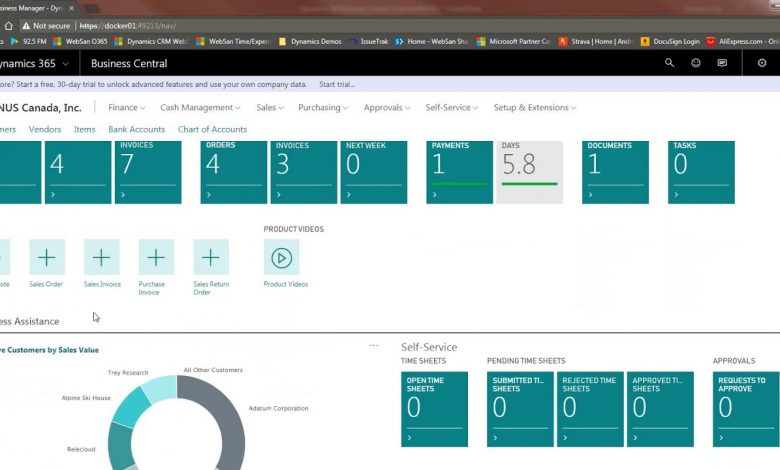The width and height of the screenshot is (780, 470).
Task: Open the Documents tile
Action: tap(615, 172)
